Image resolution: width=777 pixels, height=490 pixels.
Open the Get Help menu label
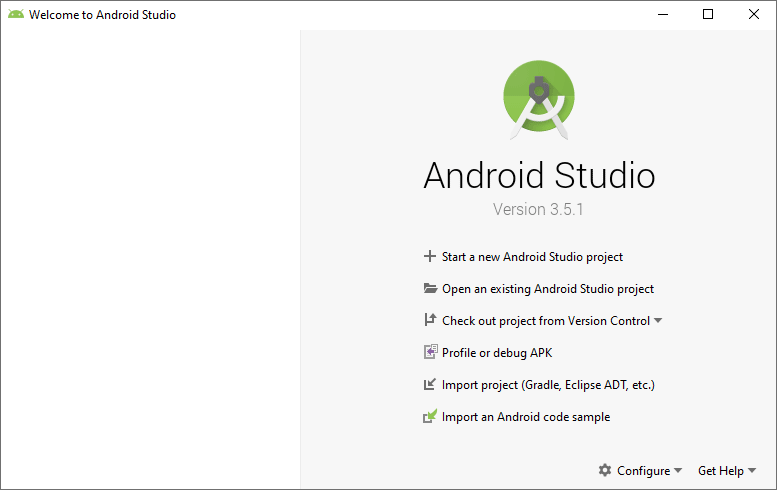pyautogui.click(x=720, y=471)
